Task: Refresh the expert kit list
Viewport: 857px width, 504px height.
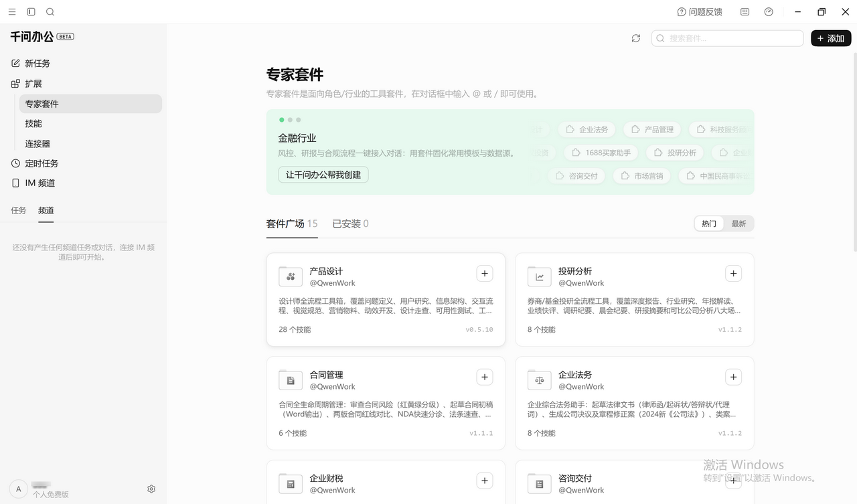Action: click(x=636, y=38)
